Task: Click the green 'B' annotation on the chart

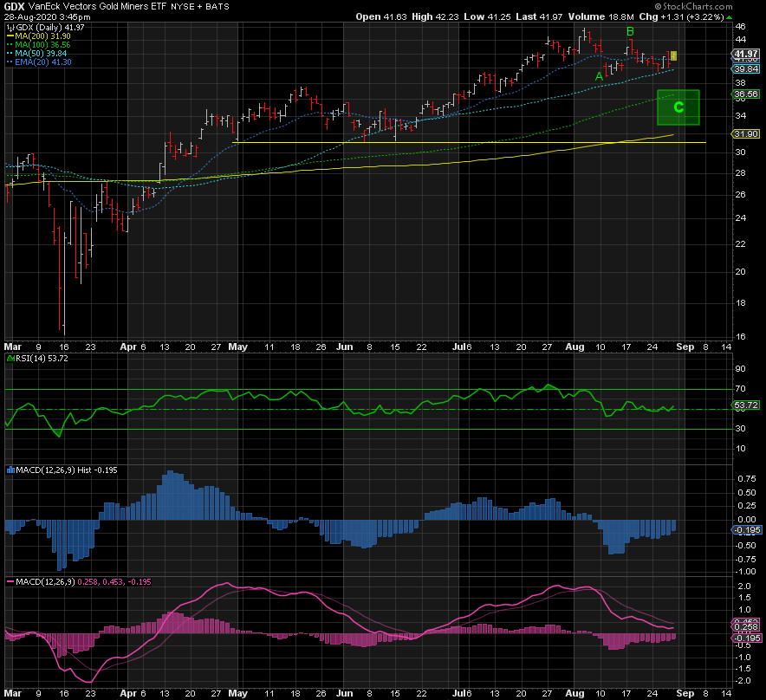Action: click(x=630, y=32)
